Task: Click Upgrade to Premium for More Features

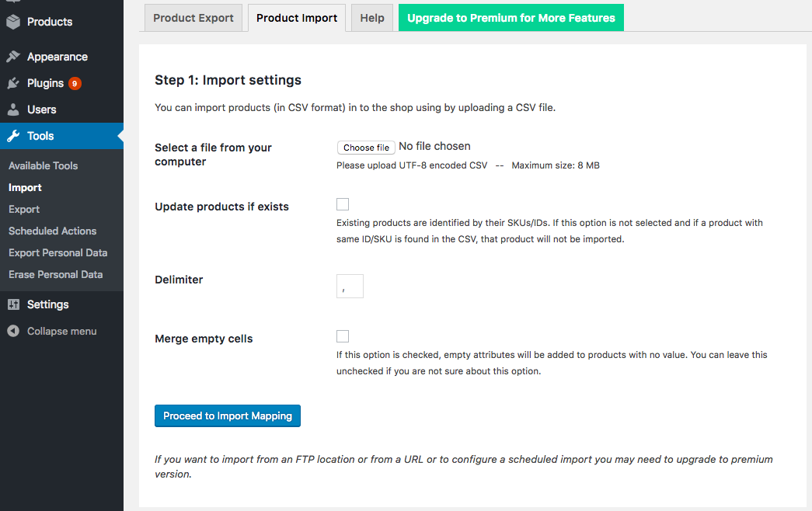Action: pyautogui.click(x=511, y=18)
